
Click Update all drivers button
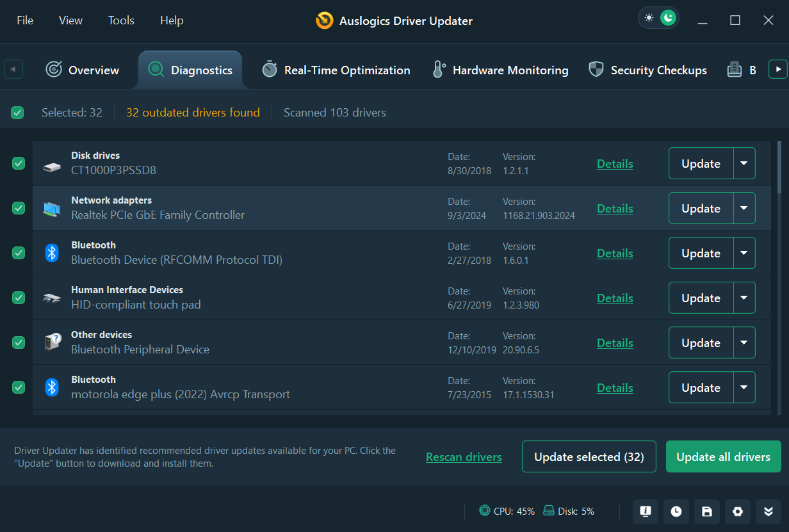(724, 456)
